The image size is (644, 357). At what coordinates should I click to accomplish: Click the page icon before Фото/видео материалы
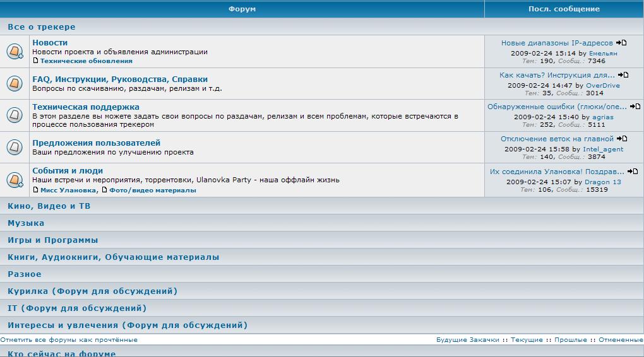click(104, 190)
